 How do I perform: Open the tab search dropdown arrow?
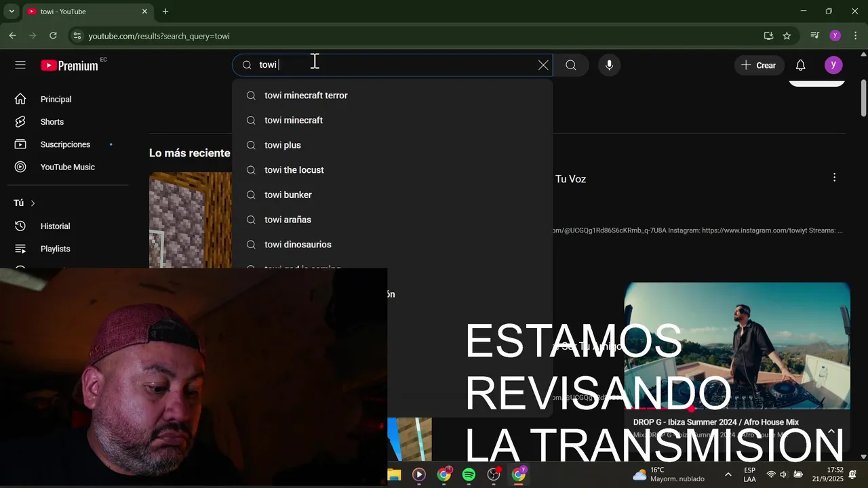tap(11, 12)
